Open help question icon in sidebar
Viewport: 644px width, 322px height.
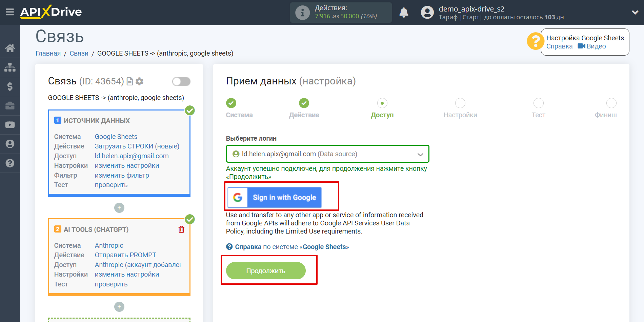(10, 163)
